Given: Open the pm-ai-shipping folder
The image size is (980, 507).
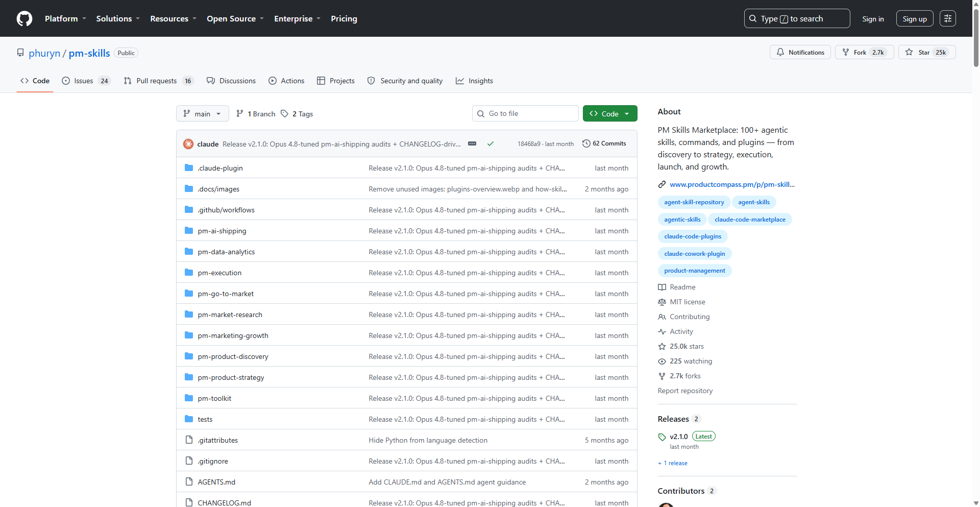Looking at the screenshot, I should pos(222,231).
